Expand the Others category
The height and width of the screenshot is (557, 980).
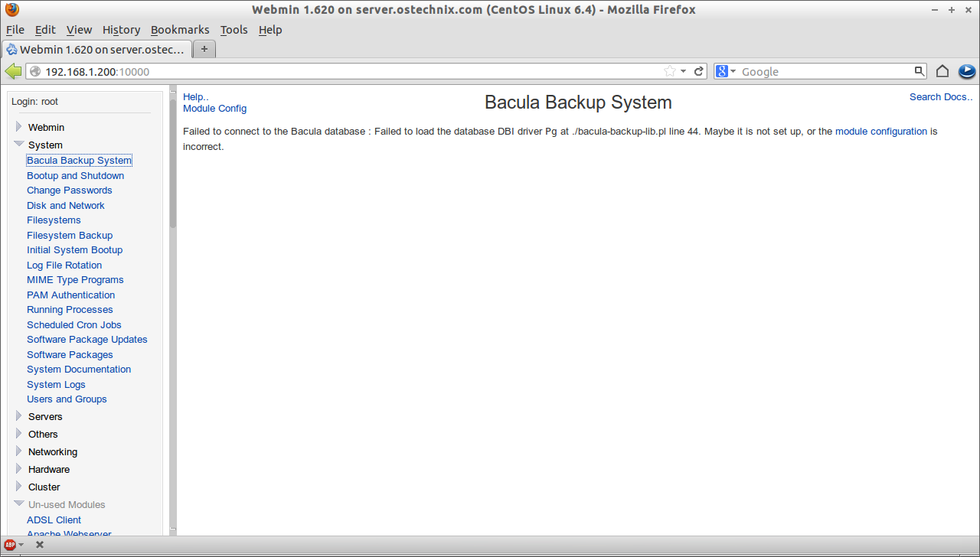[19, 434]
